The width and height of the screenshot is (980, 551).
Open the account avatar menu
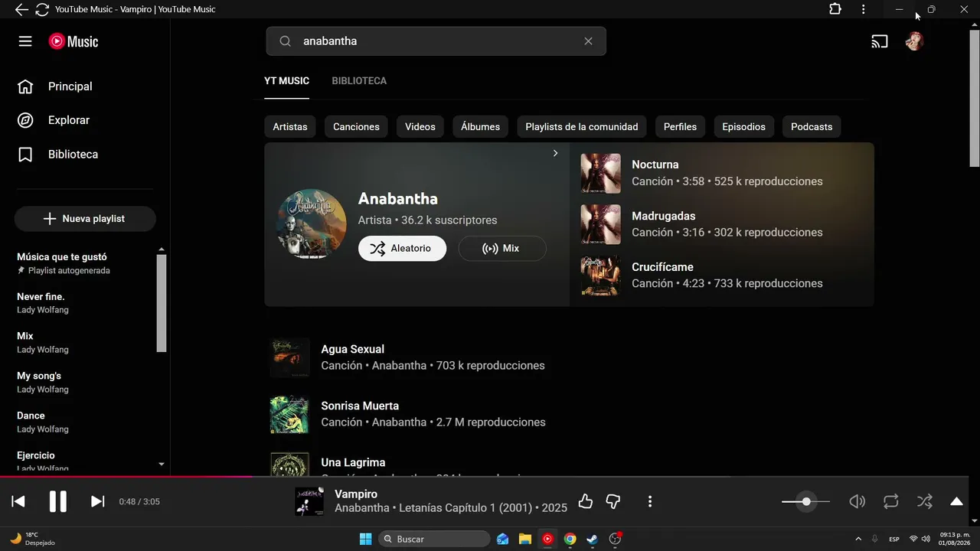(x=914, y=41)
